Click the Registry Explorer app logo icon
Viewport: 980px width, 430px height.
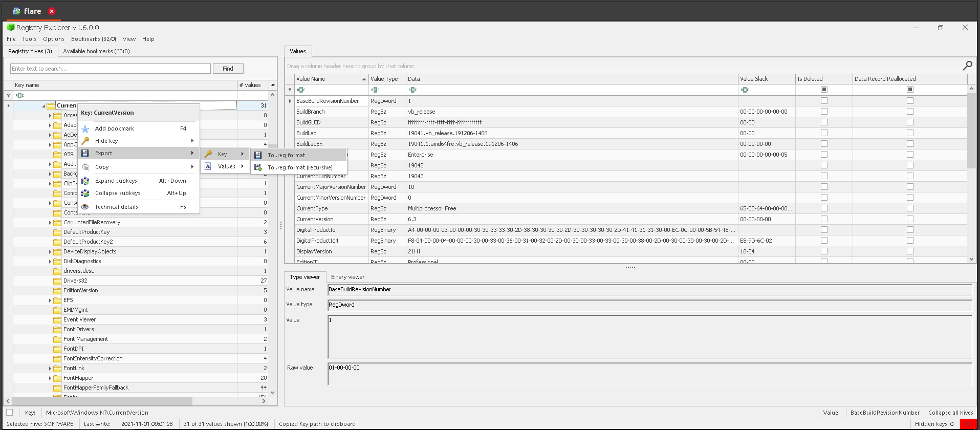[10, 28]
